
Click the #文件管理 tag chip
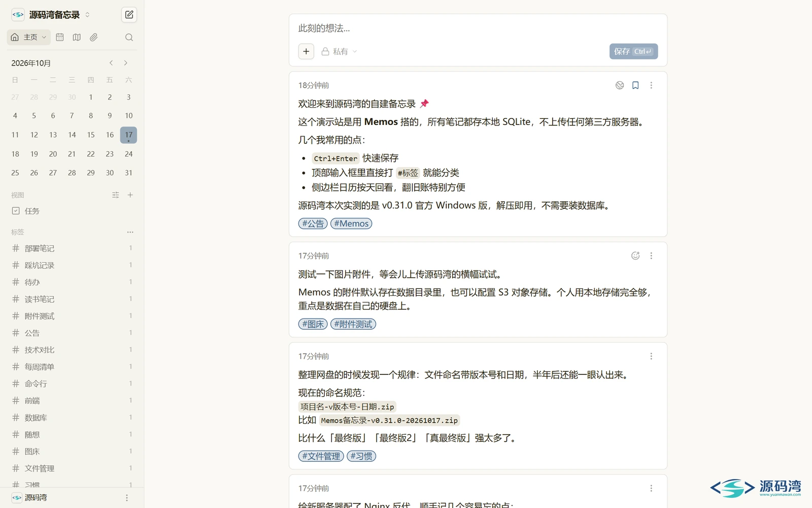(x=321, y=456)
